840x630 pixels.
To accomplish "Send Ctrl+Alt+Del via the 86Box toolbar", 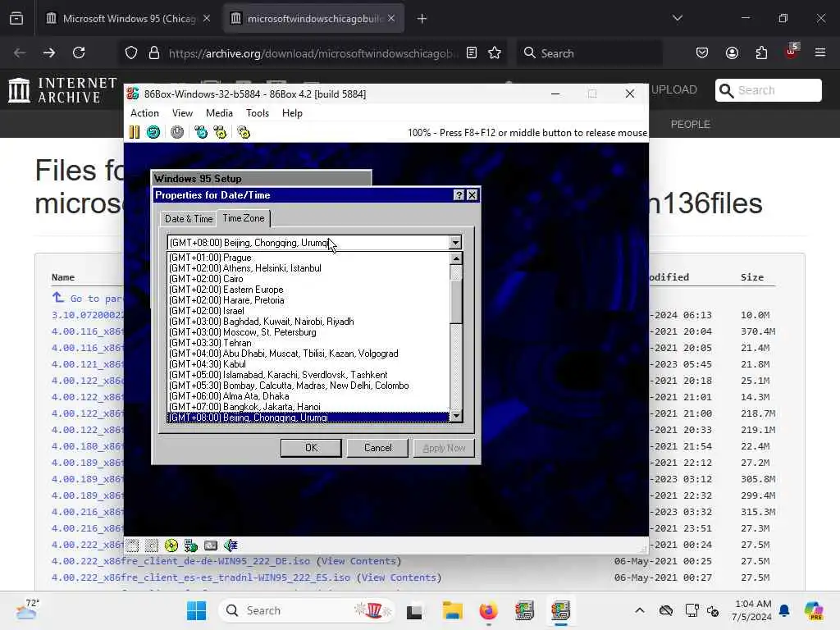I will (201, 132).
